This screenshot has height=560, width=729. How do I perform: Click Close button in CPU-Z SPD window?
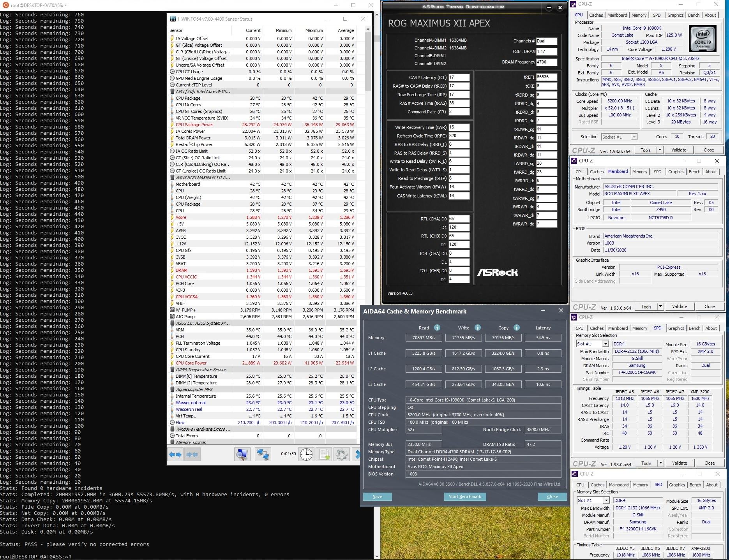pyautogui.click(x=710, y=463)
